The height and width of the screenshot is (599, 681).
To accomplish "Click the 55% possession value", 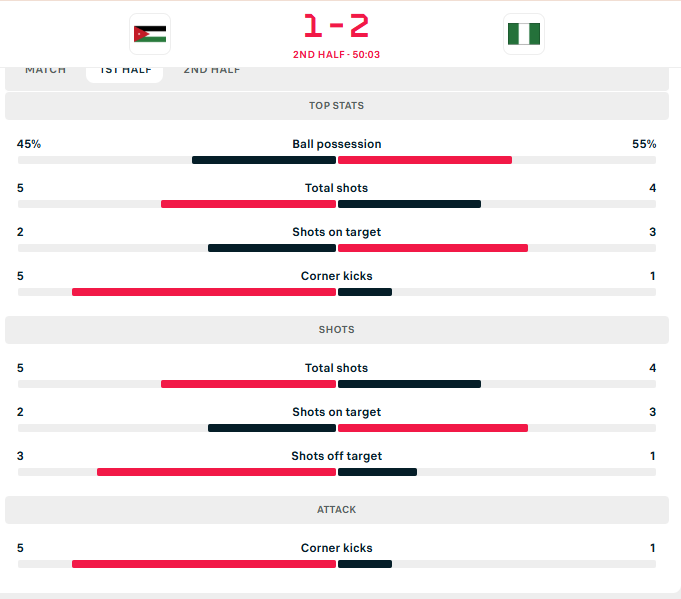I will coord(644,144).
